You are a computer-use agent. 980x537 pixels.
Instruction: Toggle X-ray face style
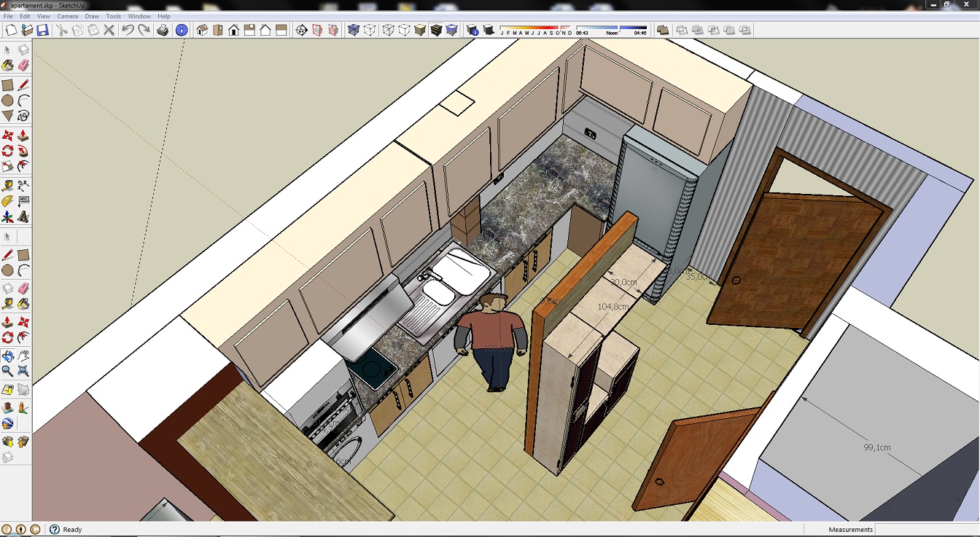point(354,30)
